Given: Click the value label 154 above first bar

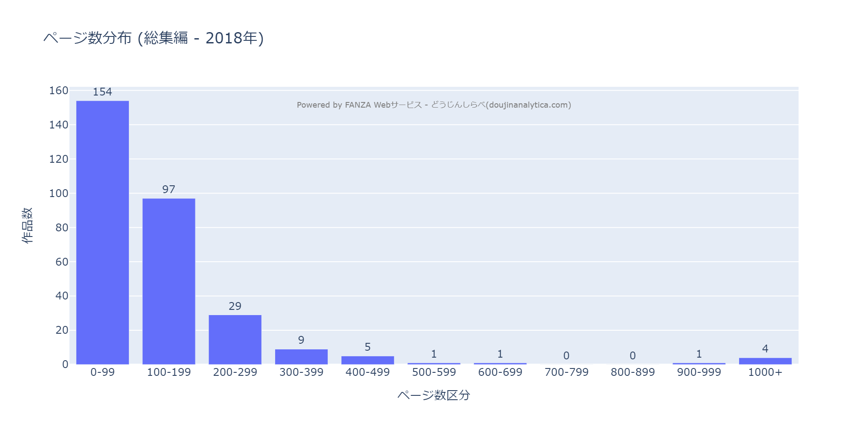Looking at the screenshot, I should [x=102, y=92].
